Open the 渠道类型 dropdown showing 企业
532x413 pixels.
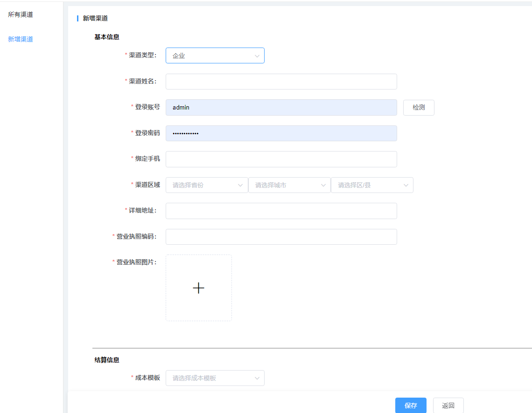(x=215, y=55)
